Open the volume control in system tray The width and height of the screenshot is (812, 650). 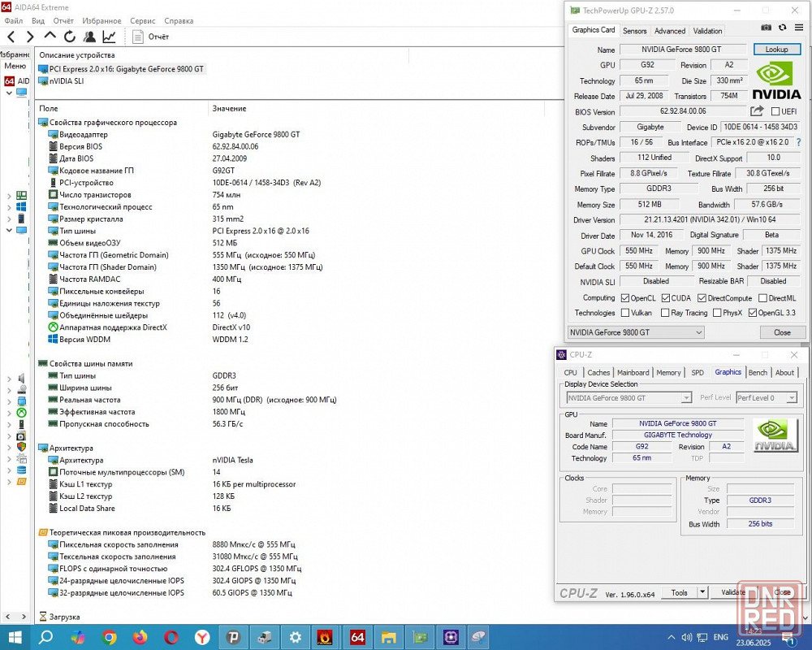[x=687, y=637]
